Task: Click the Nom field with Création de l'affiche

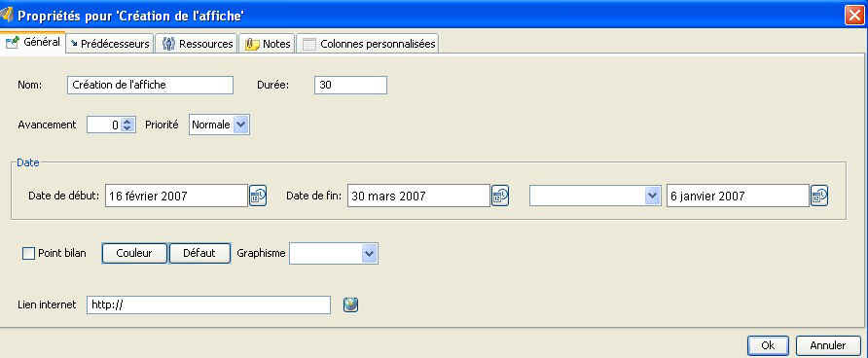Action: click(151, 86)
